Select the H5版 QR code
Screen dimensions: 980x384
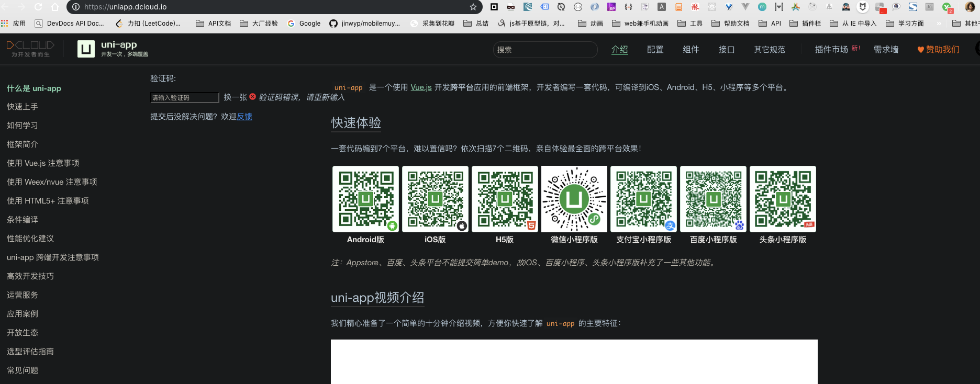(x=505, y=199)
